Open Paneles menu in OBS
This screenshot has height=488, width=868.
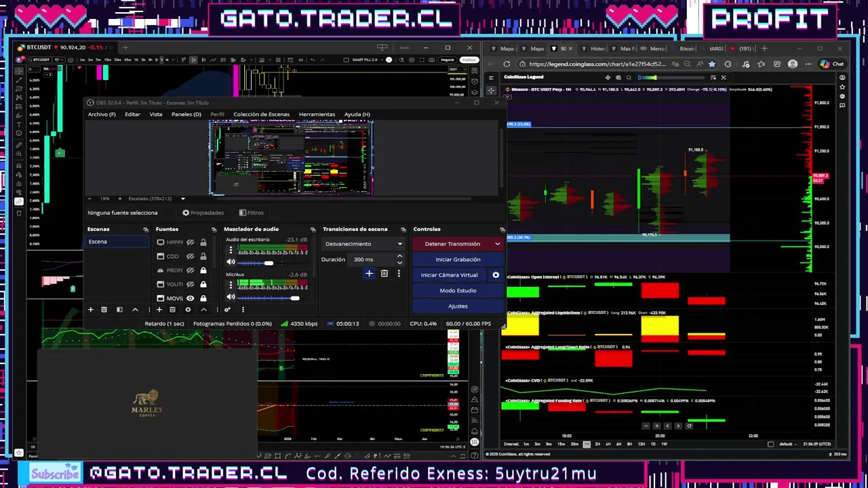pos(186,115)
